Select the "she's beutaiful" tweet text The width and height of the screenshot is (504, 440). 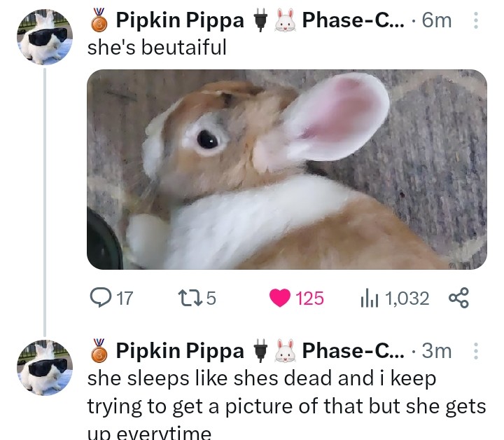tap(157, 48)
